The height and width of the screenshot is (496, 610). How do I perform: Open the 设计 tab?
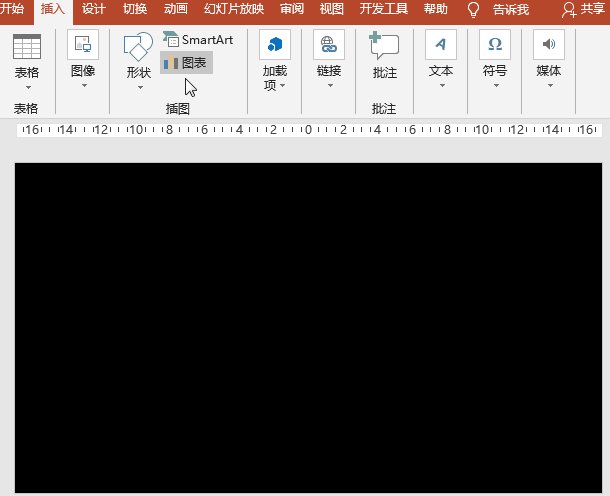pos(94,9)
